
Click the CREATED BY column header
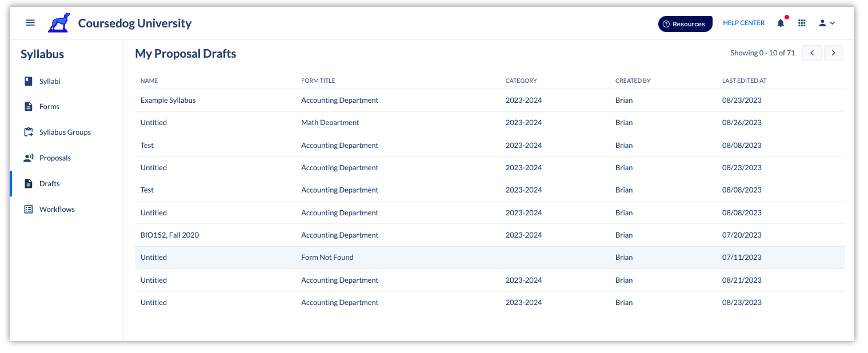point(633,81)
